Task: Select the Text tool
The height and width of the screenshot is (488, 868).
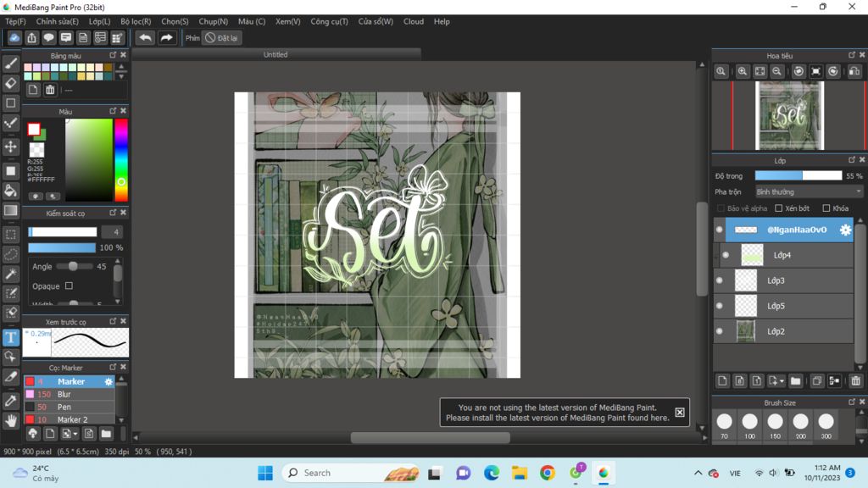Action: tap(10, 337)
